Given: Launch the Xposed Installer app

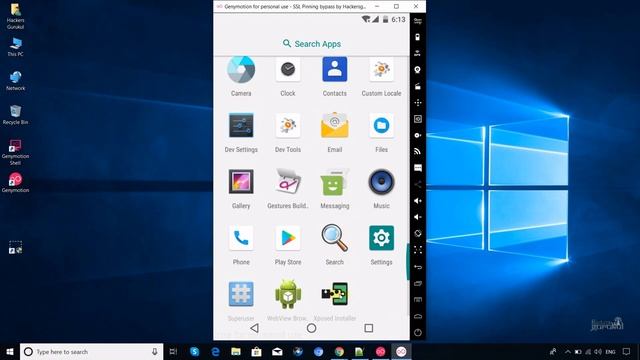Looking at the screenshot, I should 335,294.
